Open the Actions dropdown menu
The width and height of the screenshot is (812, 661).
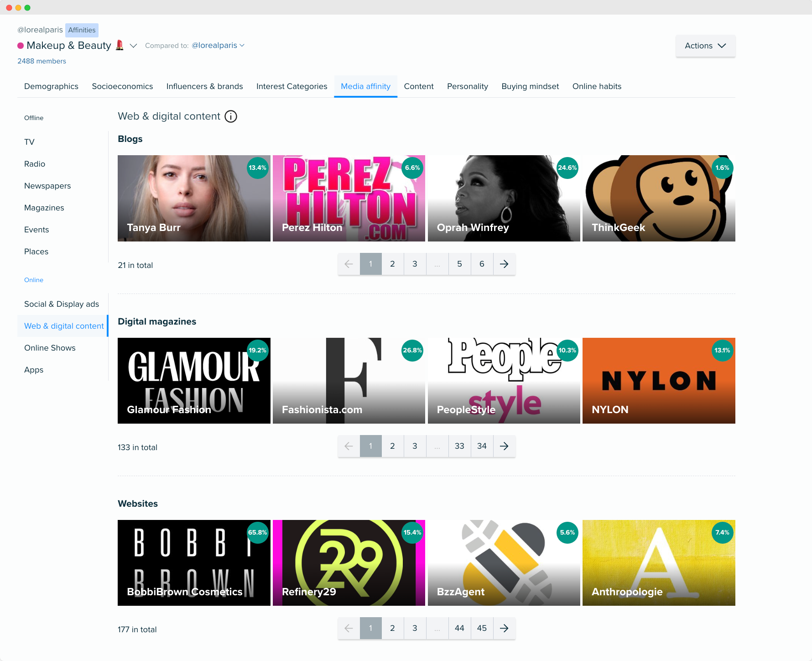pyautogui.click(x=705, y=46)
